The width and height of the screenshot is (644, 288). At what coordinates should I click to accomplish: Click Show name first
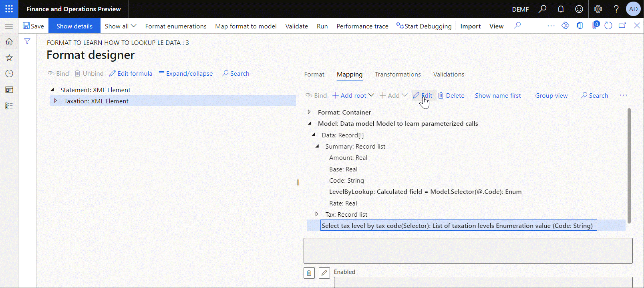click(x=498, y=95)
